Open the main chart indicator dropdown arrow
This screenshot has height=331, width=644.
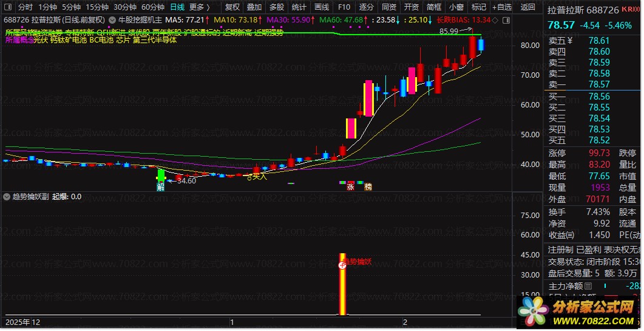tap(112, 19)
